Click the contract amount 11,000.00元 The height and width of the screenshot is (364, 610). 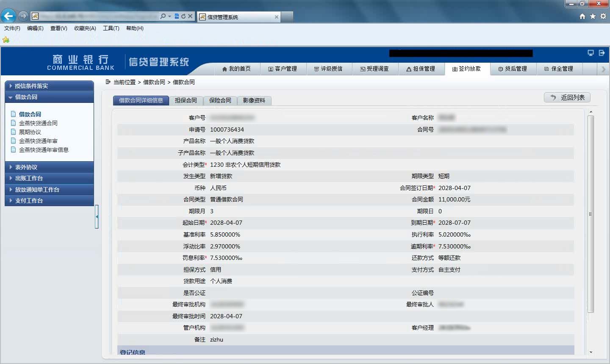point(454,199)
